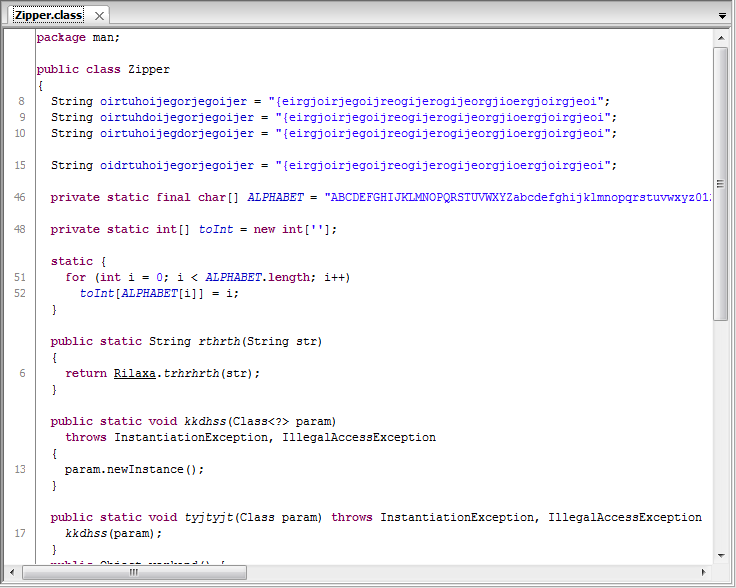Viewport: 736px width, 588px height.
Task: Click the vertical scrollbar up arrow
Action: pyautogui.click(x=720, y=37)
